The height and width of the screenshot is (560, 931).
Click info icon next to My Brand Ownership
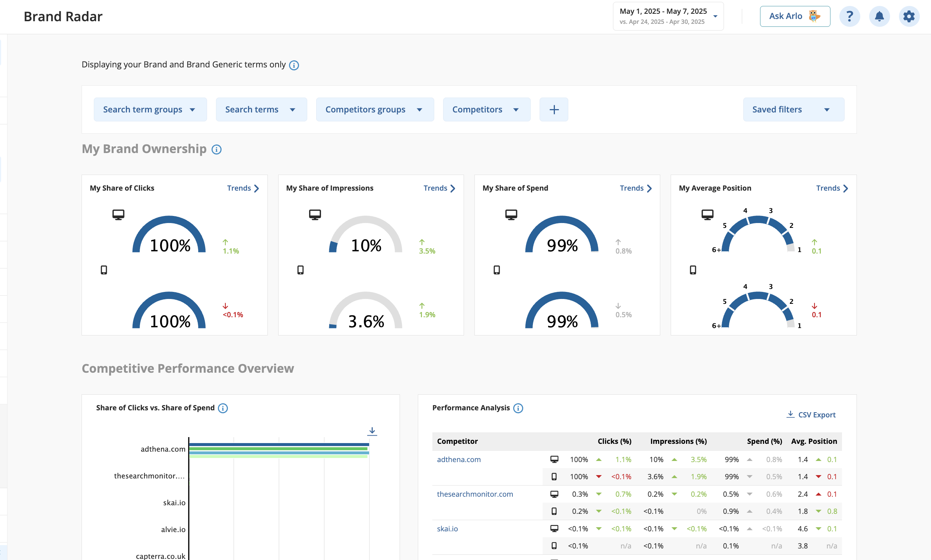[216, 149]
